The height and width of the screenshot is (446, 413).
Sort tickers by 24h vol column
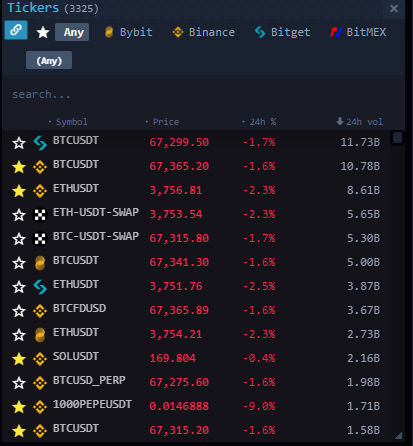(359, 122)
